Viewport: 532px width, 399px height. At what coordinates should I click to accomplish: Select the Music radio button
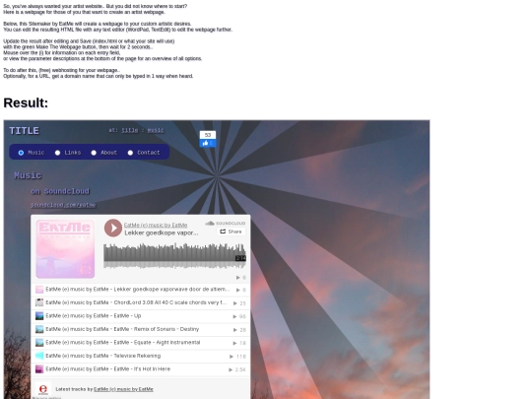tap(21, 153)
